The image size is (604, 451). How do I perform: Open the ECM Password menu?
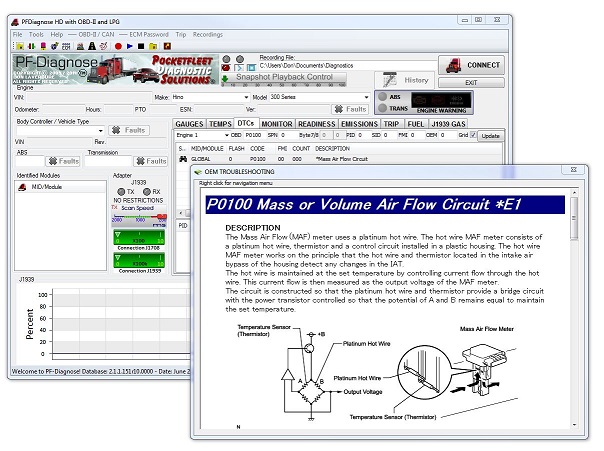click(149, 34)
